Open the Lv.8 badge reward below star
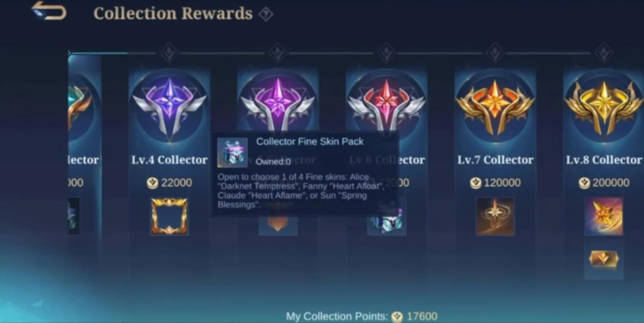Image resolution: width=644 pixels, height=323 pixels. point(604,259)
